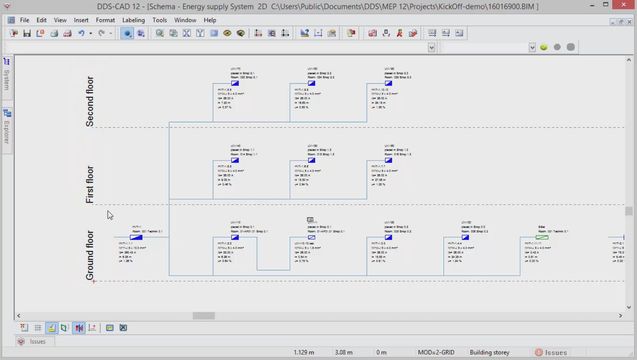Viewport: 637px width, 360px height.
Task: Open the second combo box dropdown beside green circle
Action: [x=532, y=48]
